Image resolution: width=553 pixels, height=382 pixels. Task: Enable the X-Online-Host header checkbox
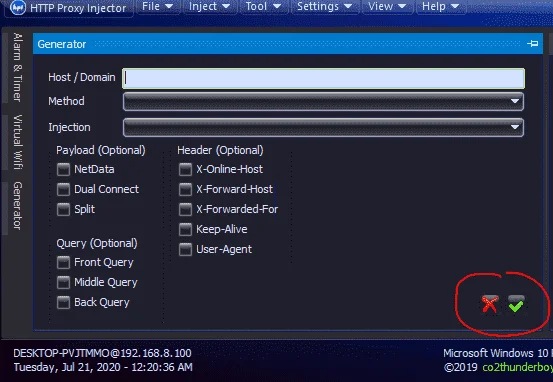186,169
